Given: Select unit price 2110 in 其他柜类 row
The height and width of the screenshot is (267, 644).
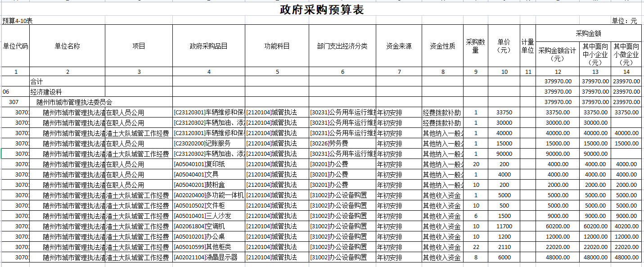Looking at the screenshot, I should [504, 247].
